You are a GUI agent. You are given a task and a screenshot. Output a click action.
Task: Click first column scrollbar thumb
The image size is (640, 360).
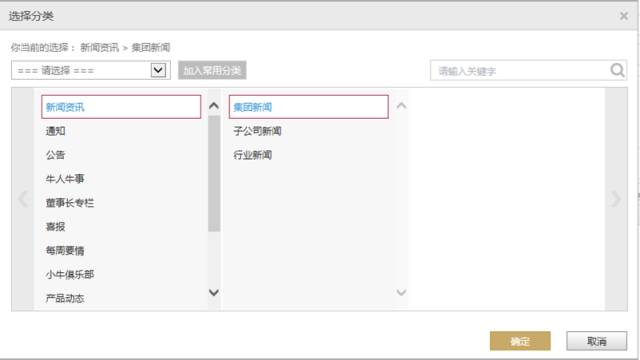click(x=214, y=173)
